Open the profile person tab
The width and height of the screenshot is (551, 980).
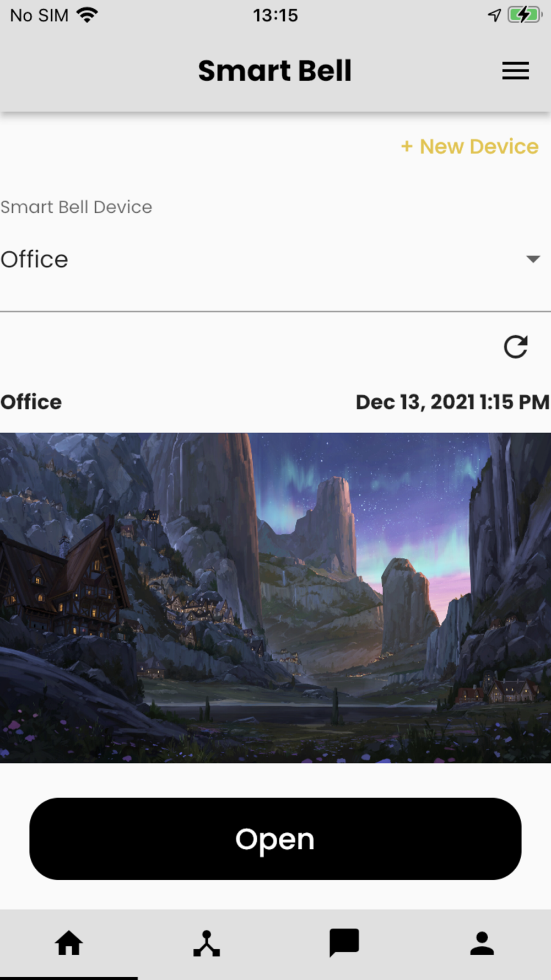pyautogui.click(x=482, y=943)
